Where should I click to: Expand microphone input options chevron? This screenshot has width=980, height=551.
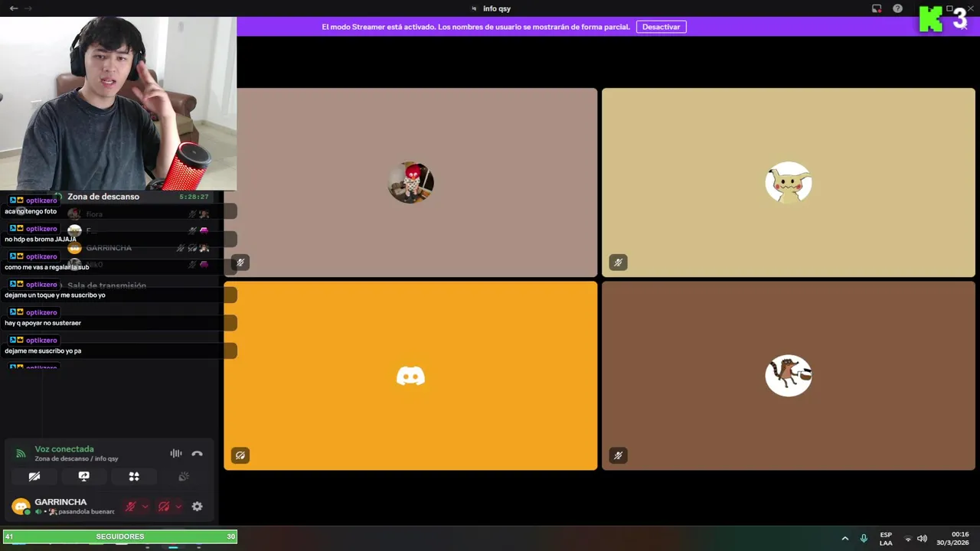click(x=145, y=507)
